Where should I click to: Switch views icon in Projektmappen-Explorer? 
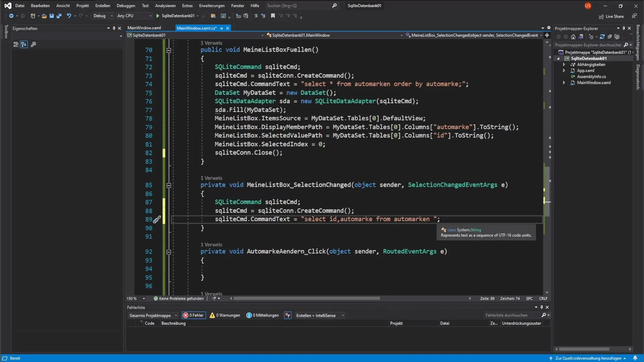tap(581, 37)
